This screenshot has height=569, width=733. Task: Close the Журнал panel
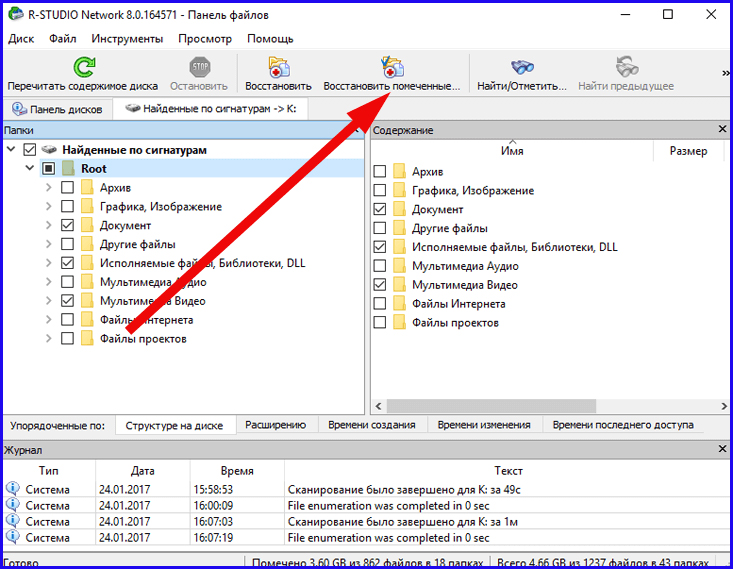[722, 449]
